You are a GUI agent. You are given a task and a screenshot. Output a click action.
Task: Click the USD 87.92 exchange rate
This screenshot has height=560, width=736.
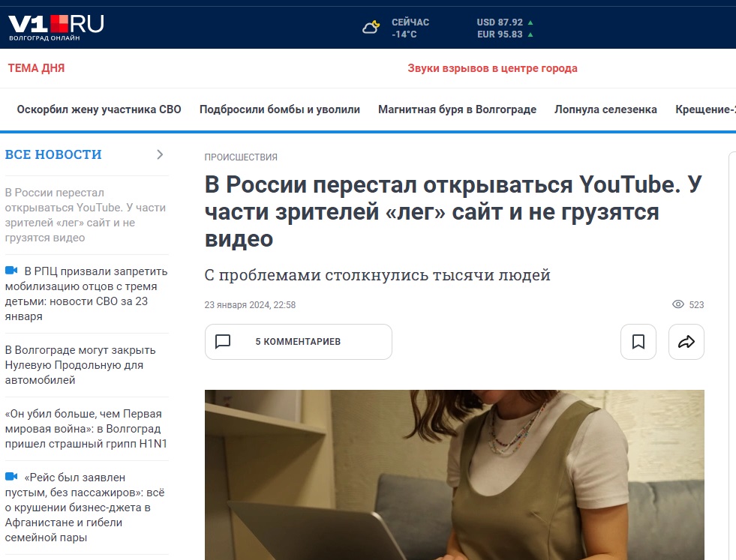[x=500, y=22]
